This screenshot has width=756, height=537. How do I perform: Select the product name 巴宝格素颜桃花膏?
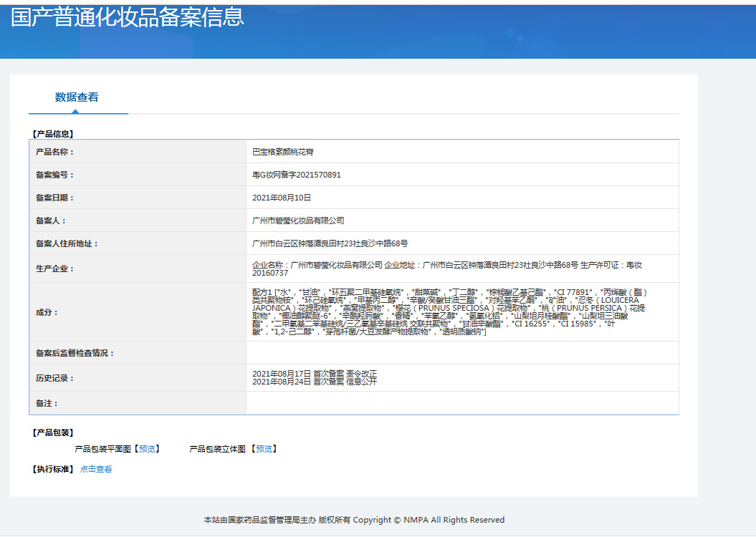(283, 152)
